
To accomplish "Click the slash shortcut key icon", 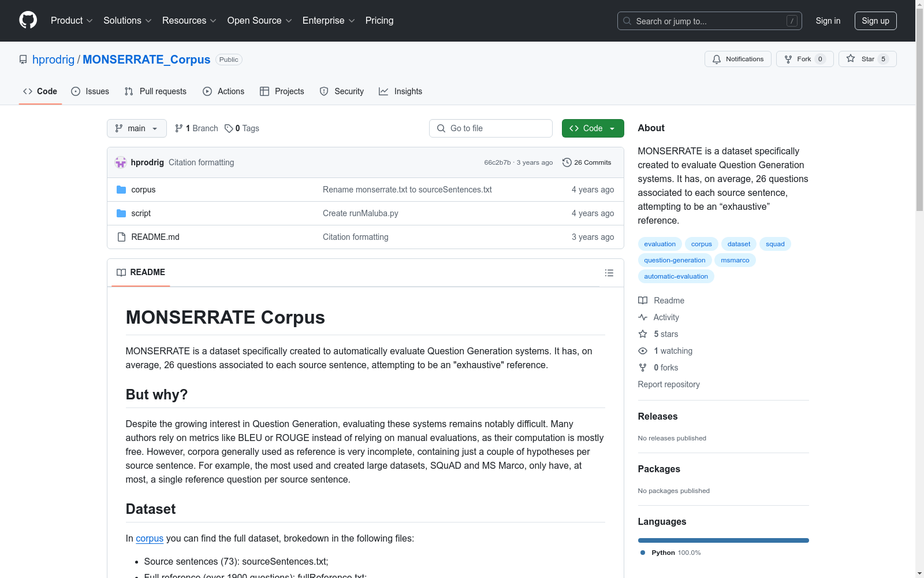I will coord(792,21).
